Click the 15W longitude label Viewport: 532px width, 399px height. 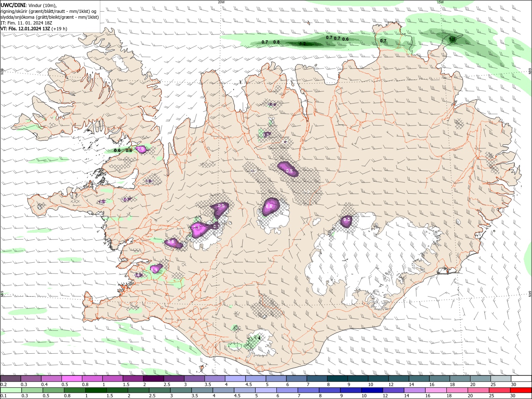coord(440,2)
